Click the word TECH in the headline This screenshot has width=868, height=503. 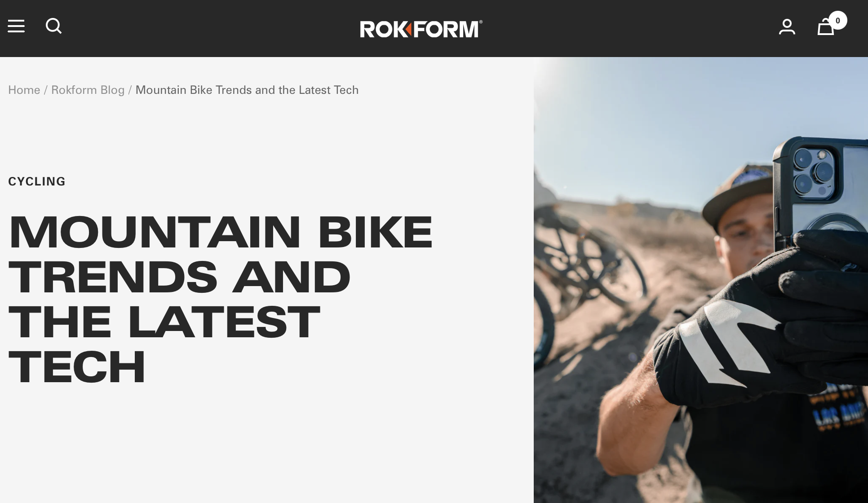tap(77, 367)
